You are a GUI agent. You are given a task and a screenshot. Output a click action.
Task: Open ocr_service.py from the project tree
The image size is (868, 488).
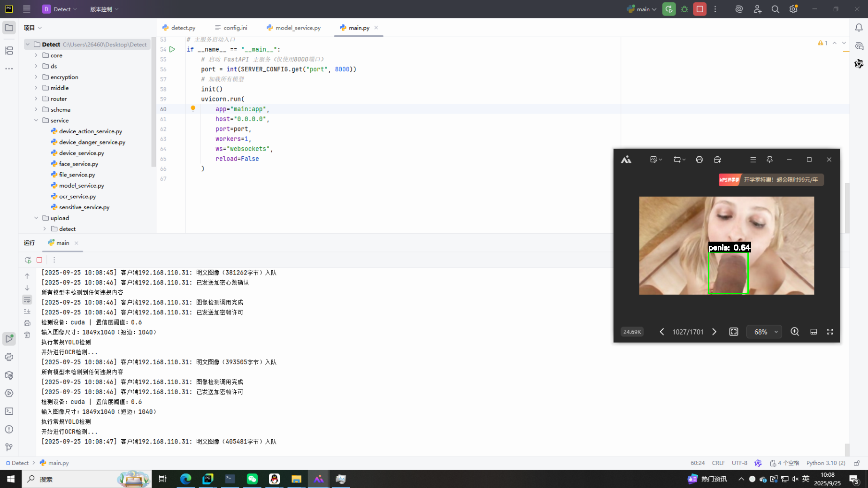pyautogui.click(x=77, y=197)
